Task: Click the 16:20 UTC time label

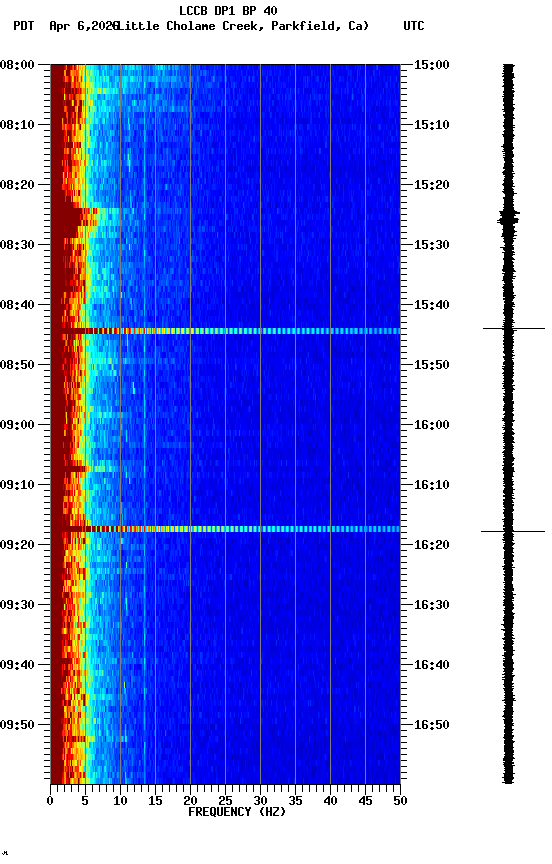Action: [x=432, y=545]
